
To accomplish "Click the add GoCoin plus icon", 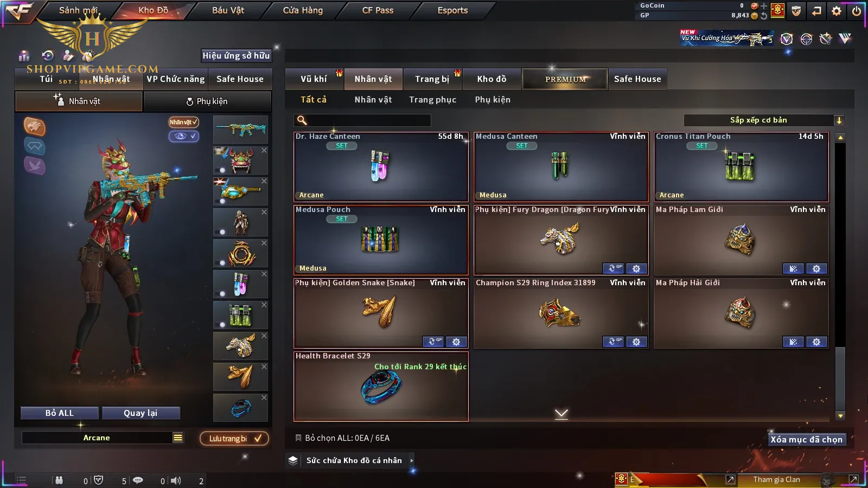I will (x=764, y=5).
